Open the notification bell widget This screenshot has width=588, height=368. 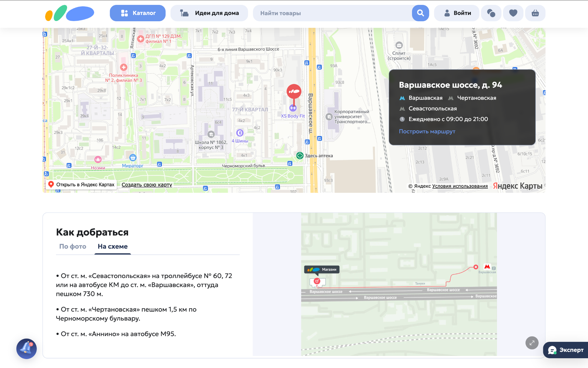click(x=26, y=348)
